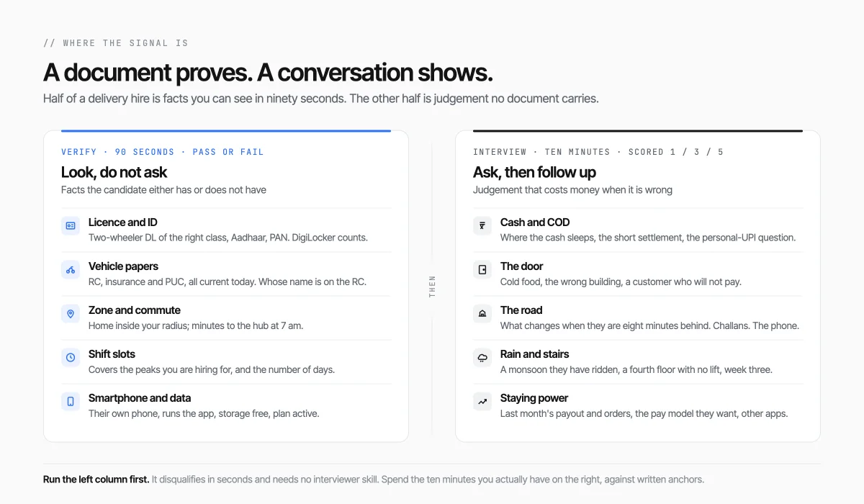This screenshot has width=864, height=504.
Task: Click the 'Rain and stairs' title
Action: tap(535, 354)
